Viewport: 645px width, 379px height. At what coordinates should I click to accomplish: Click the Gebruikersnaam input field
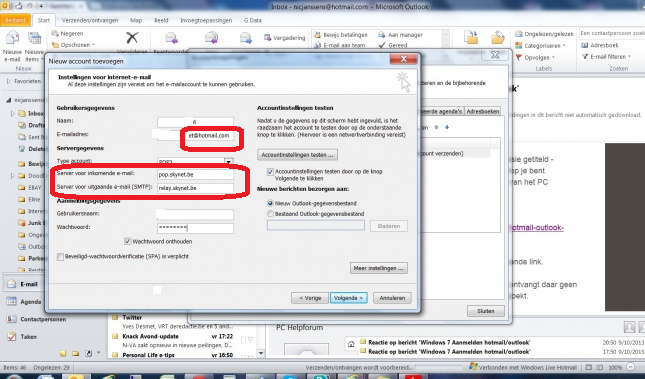[x=195, y=214]
